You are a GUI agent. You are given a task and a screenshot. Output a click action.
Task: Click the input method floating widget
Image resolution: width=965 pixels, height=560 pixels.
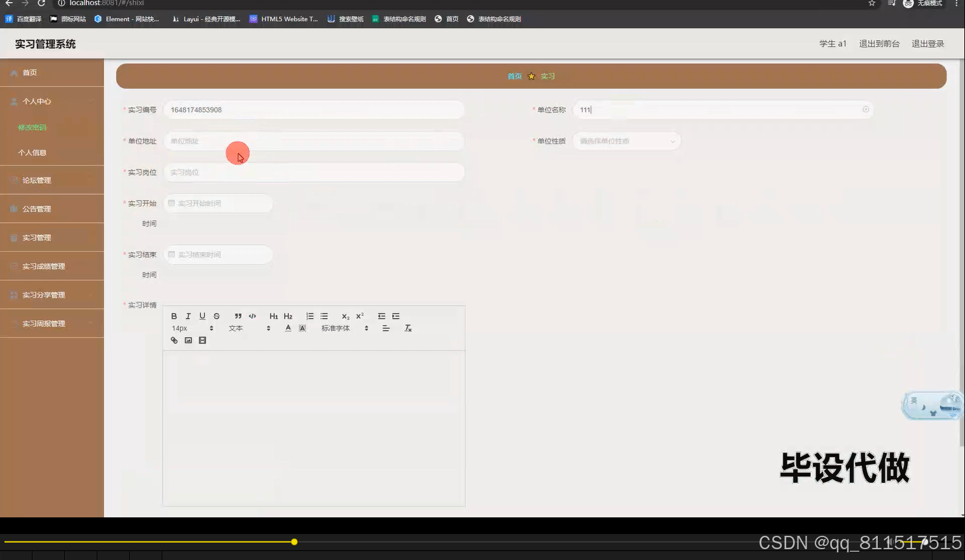(x=932, y=405)
